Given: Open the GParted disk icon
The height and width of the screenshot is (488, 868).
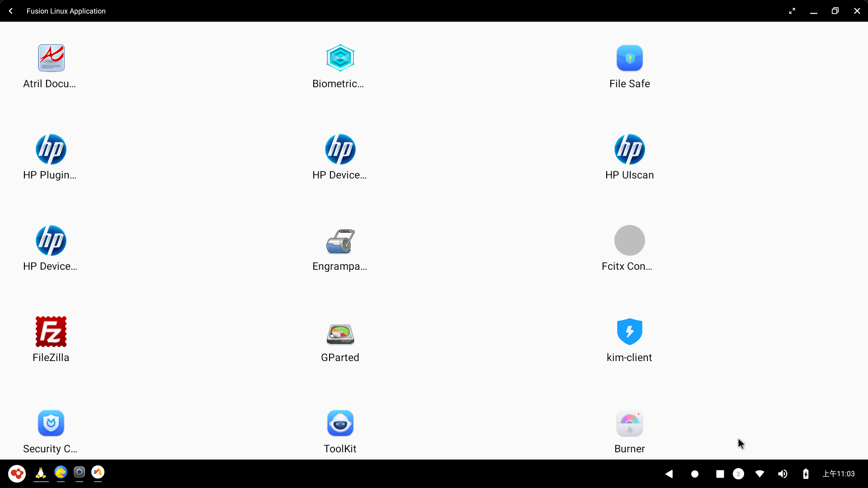Looking at the screenshot, I should coord(340,334).
